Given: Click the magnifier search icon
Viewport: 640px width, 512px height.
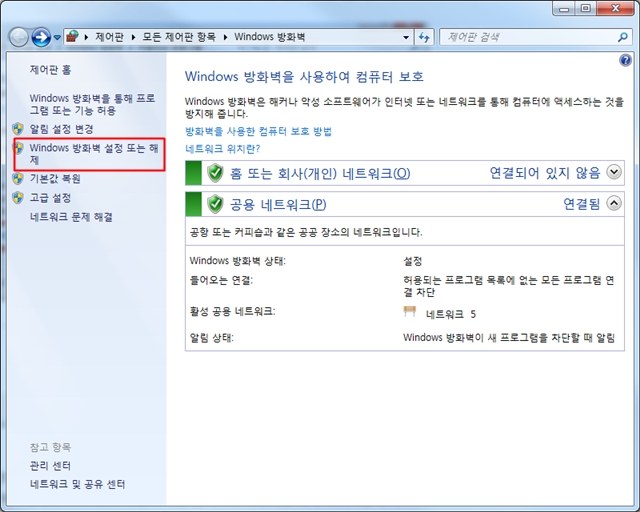Looking at the screenshot, I should point(622,38).
